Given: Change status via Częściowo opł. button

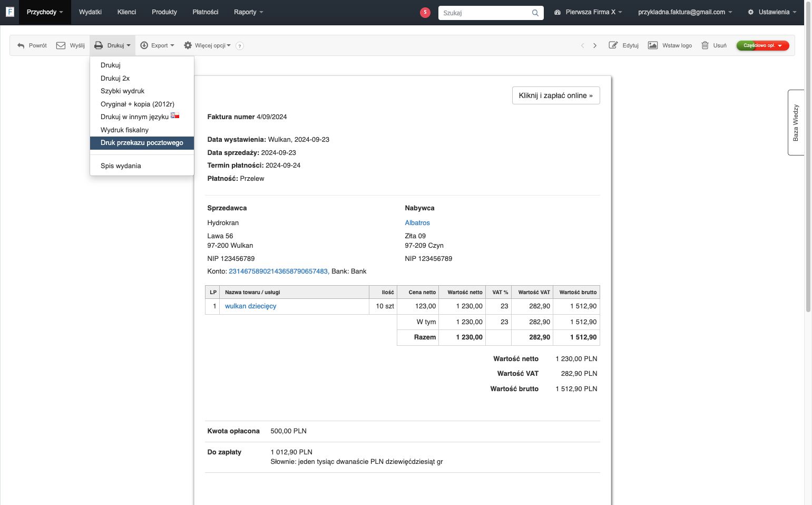Looking at the screenshot, I should coord(762,46).
